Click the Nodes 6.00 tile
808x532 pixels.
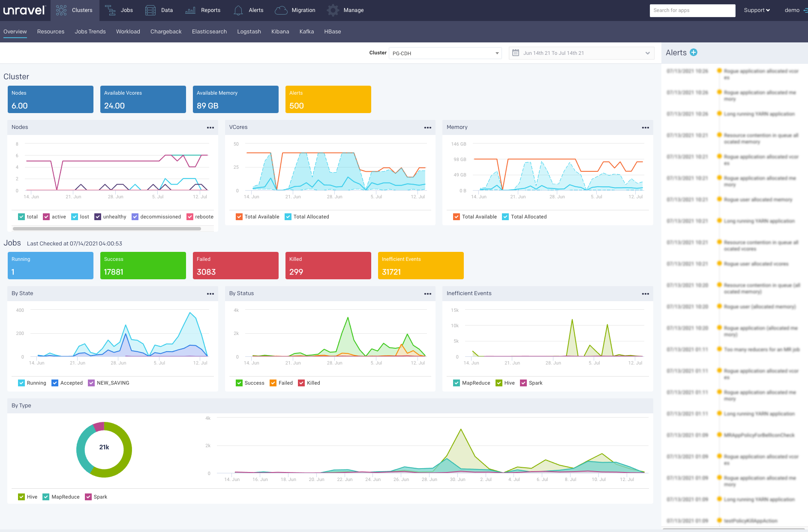click(x=51, y=99)
